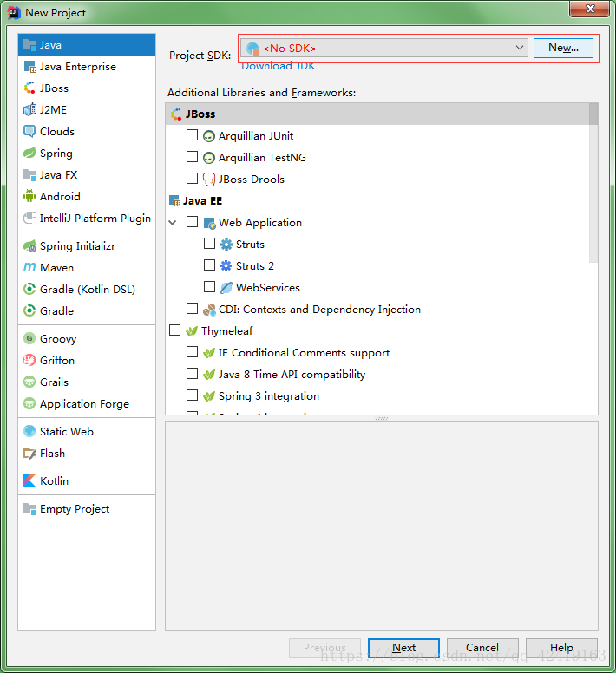Select the Java EE group label
Screen dimensions: 616x673
(202, 201)
